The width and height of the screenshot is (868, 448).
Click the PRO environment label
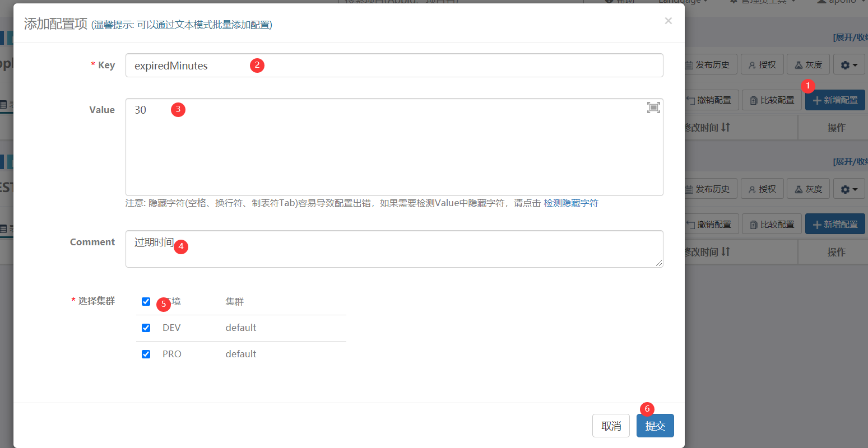coord(172,354)
